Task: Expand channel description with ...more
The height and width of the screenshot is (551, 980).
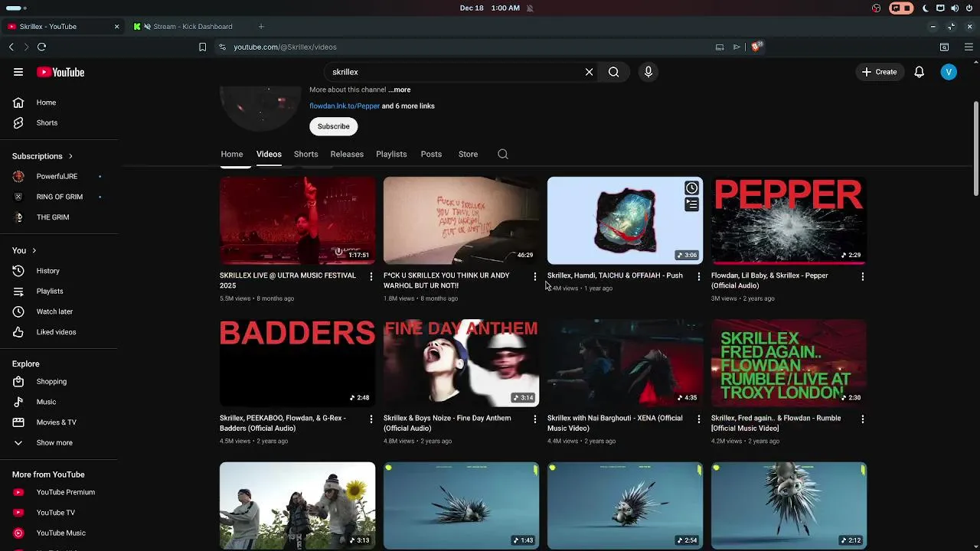Action: (x=399, y=90)
